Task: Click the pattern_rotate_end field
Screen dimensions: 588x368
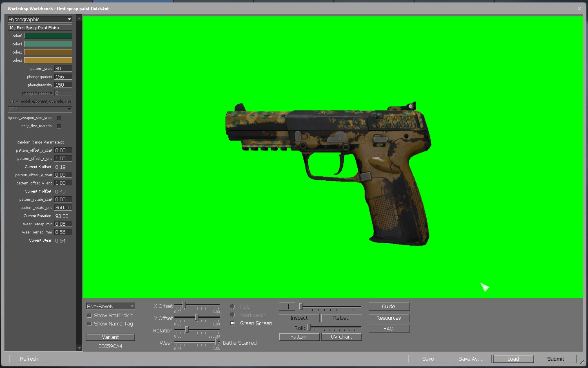Action: tap(63, 208)
